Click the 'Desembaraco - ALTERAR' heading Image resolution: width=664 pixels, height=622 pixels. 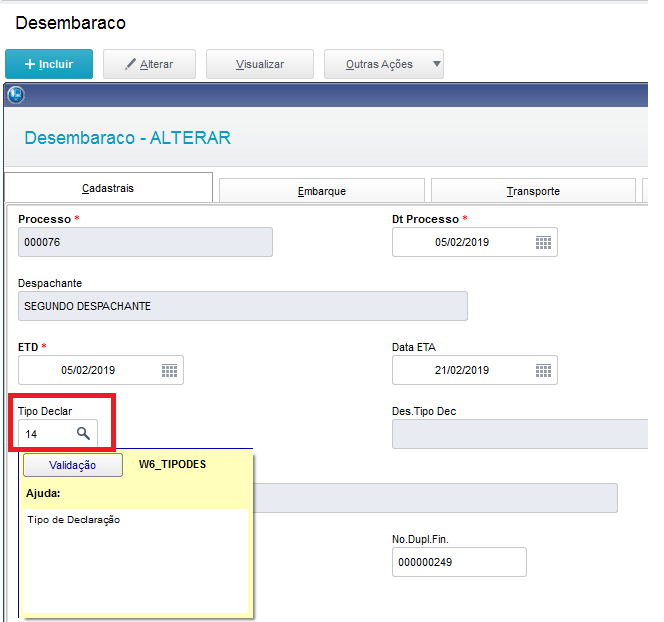point(127,138)
